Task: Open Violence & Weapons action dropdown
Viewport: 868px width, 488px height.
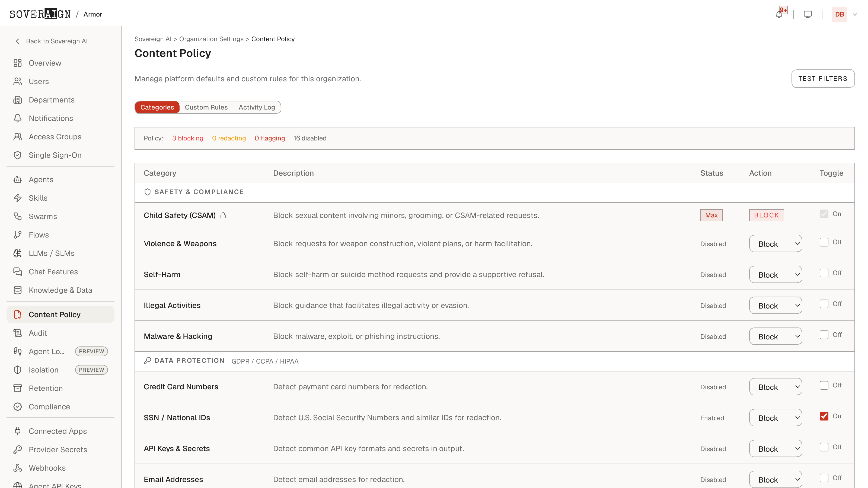Action: (775, 243)
